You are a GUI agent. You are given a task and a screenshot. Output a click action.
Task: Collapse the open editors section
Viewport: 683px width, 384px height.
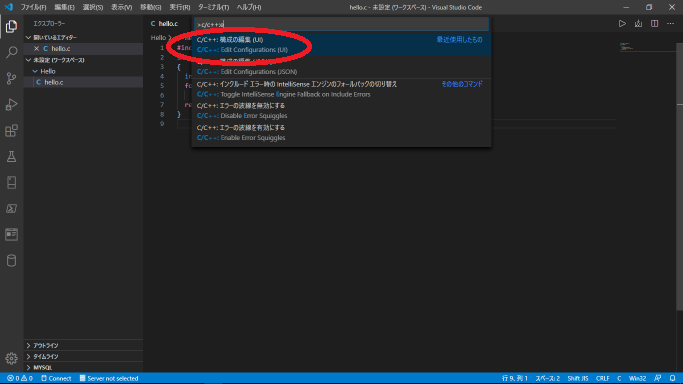pos(28,37)
